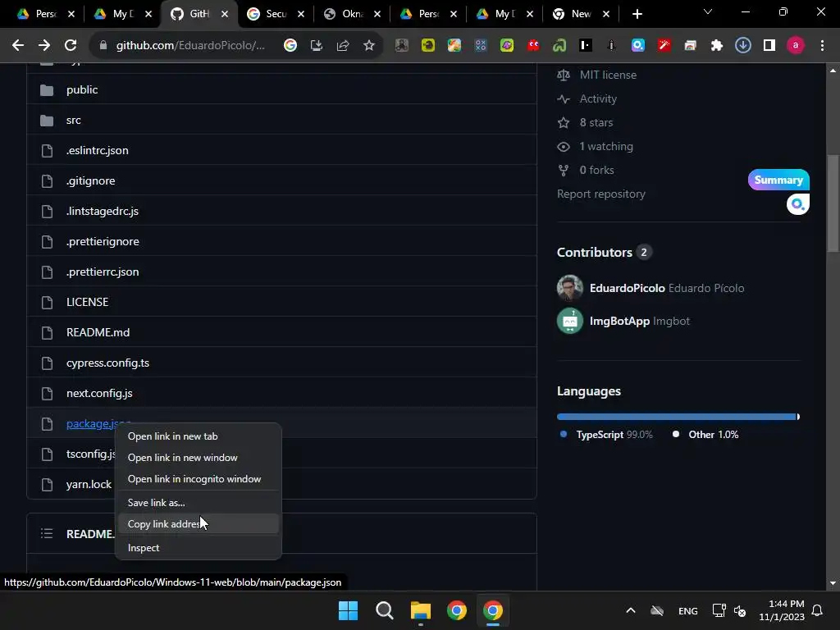Open the Extensions puzzle piece menu
The width and height of the screenshot is (840, 630).
717,46
